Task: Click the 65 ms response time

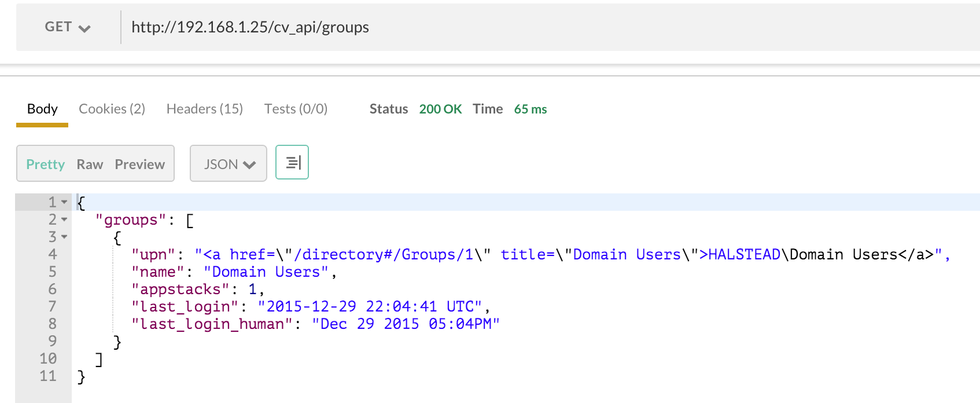Action: pyautogui.click(x=530, y=109)
